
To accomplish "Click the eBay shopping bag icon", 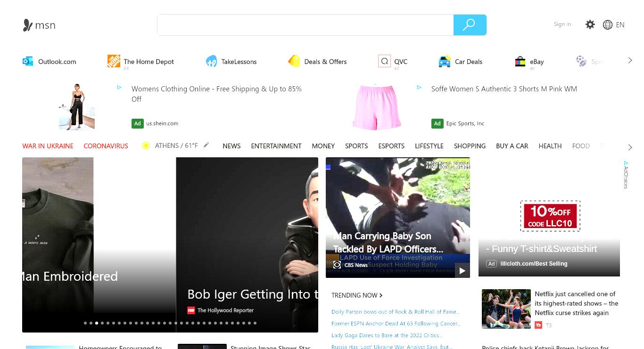I will point(520,61).
